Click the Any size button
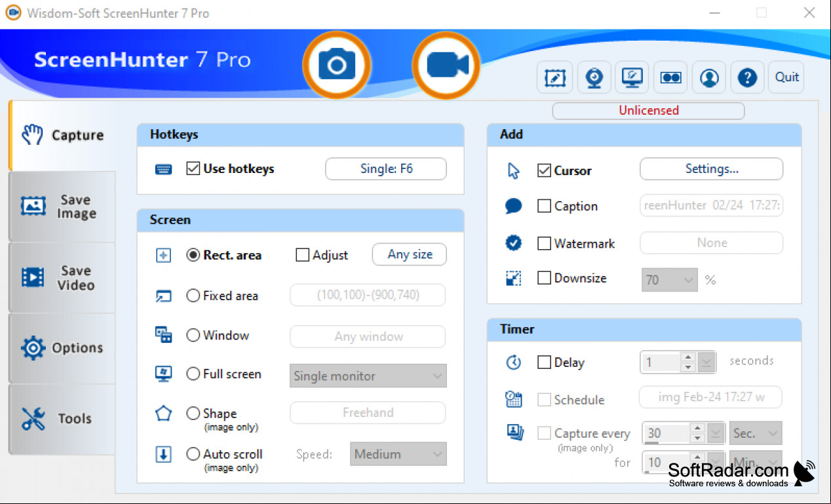831x504 pixels. tap(410, 254)
